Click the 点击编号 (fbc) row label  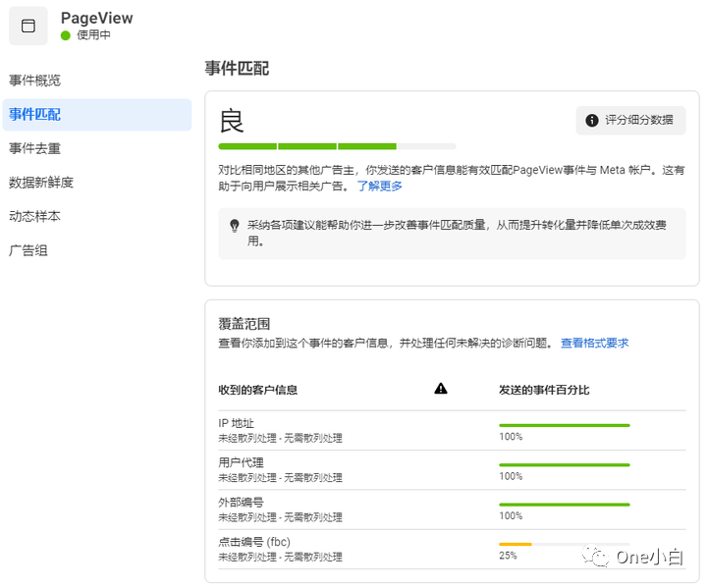click(254, 542)
